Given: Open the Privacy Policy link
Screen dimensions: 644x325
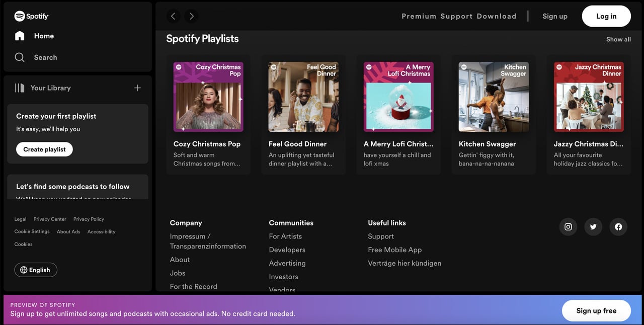Looking at the screenshot, I should 89,219.
